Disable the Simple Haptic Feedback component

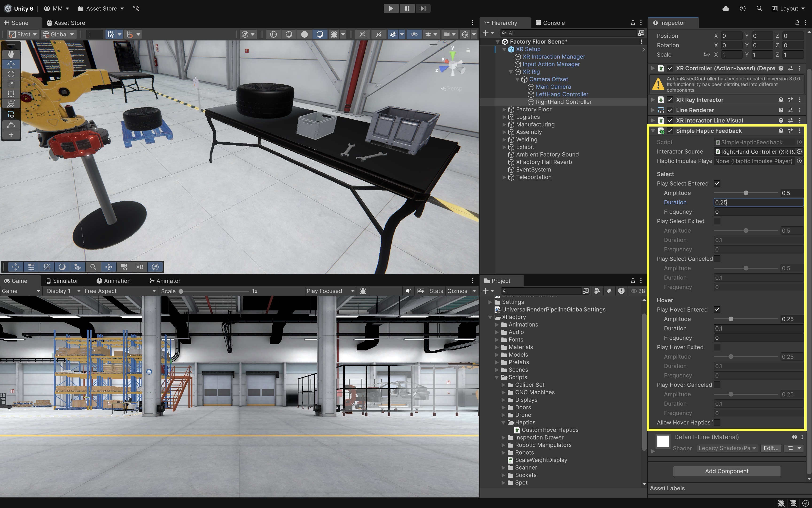(670, 131)
